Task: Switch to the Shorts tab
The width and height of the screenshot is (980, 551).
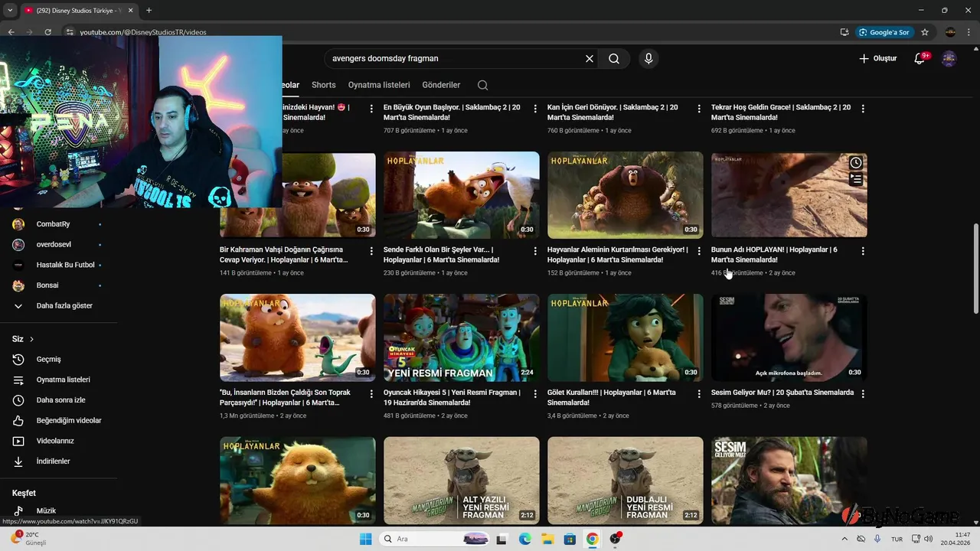Action: coord(324,85)
